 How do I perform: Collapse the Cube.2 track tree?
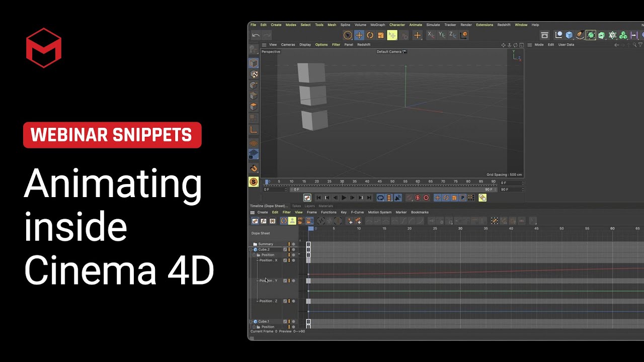tap(251, 249)
